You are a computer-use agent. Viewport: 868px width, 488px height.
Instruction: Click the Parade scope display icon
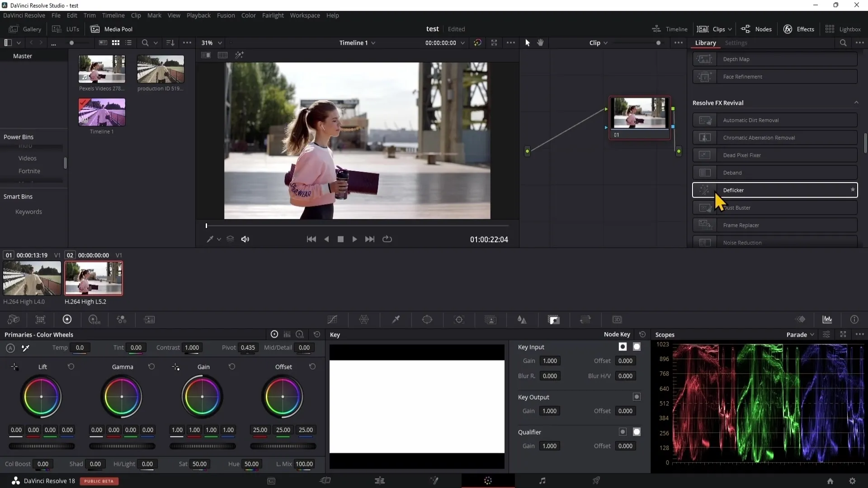point(799,334)
